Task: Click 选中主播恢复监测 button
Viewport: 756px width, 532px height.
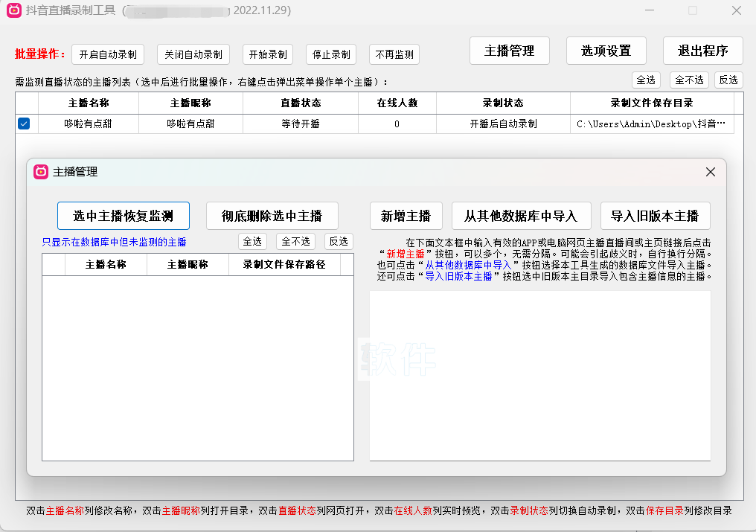Action: click(124, 216)
